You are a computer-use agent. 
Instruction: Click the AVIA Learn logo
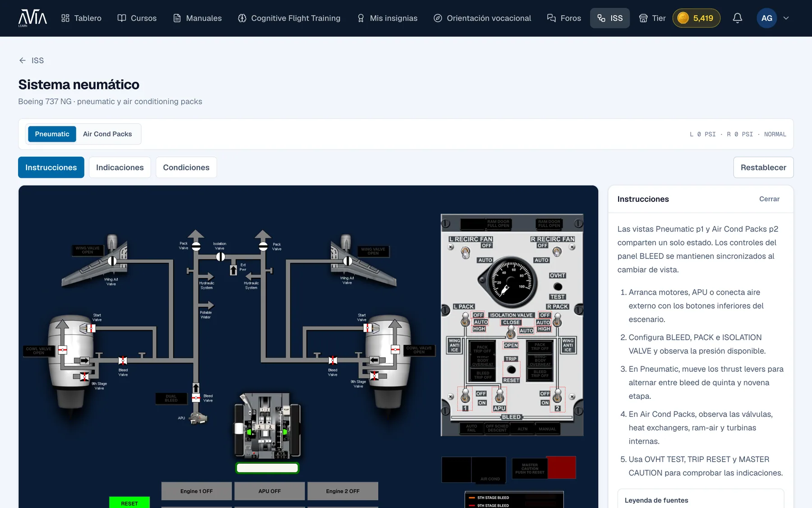(32, 18)
